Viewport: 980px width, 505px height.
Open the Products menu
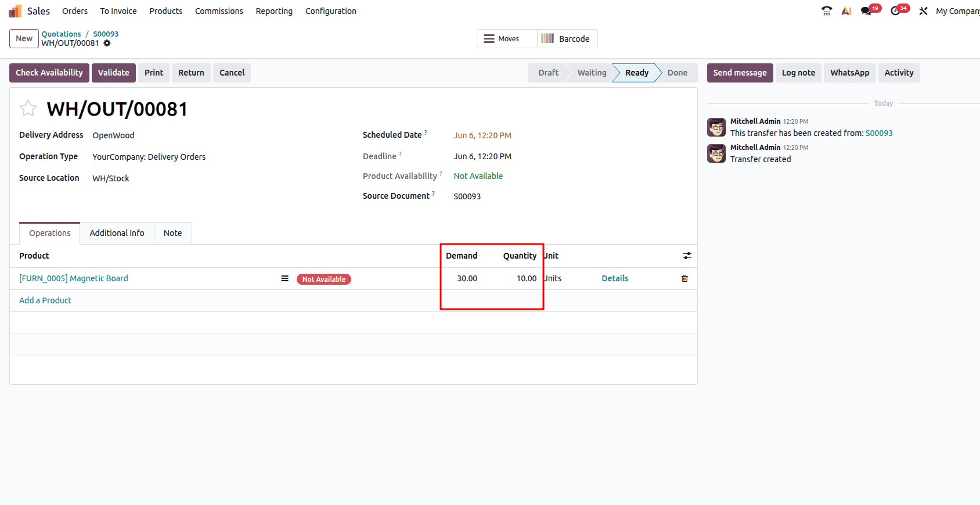point(166,11)
